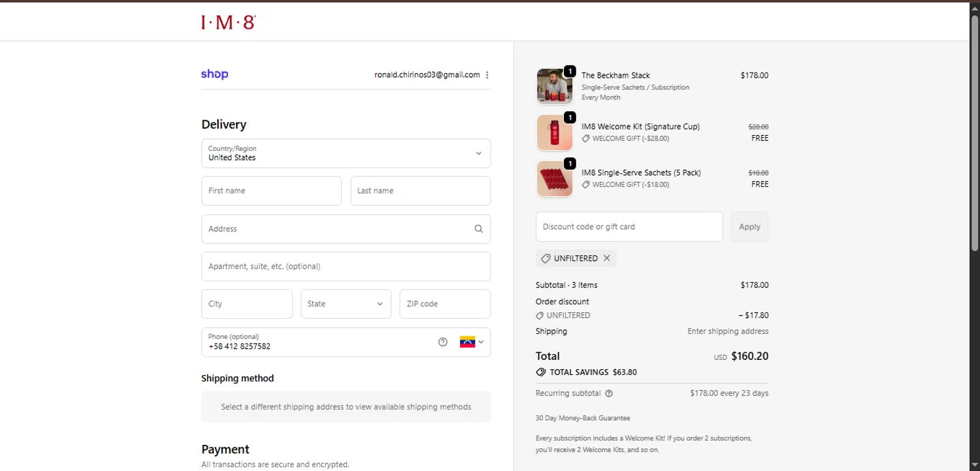Viewport: 980px width, 471px height.
Task: Click the $178.00 every 23 days text
Action: 729,394
